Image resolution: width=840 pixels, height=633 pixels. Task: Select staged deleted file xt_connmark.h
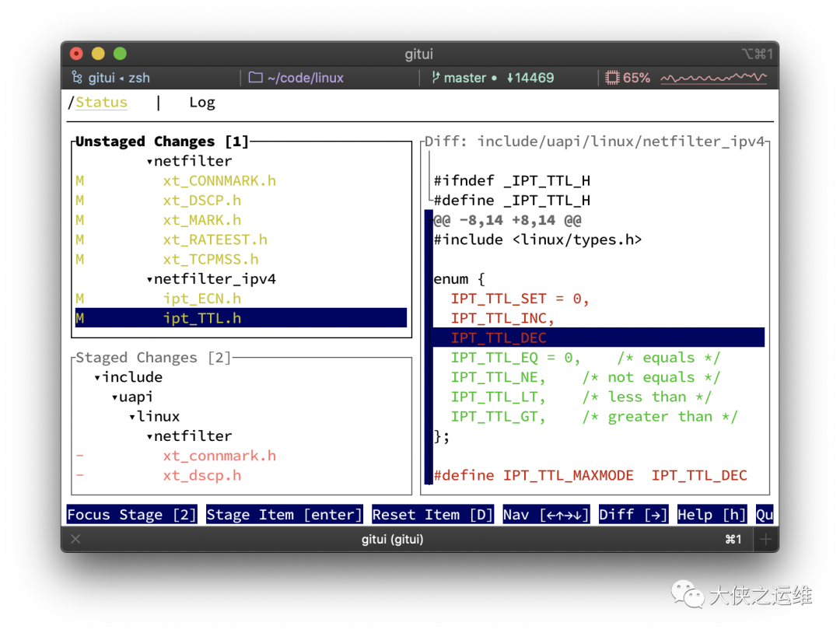(x=219, y=456)
